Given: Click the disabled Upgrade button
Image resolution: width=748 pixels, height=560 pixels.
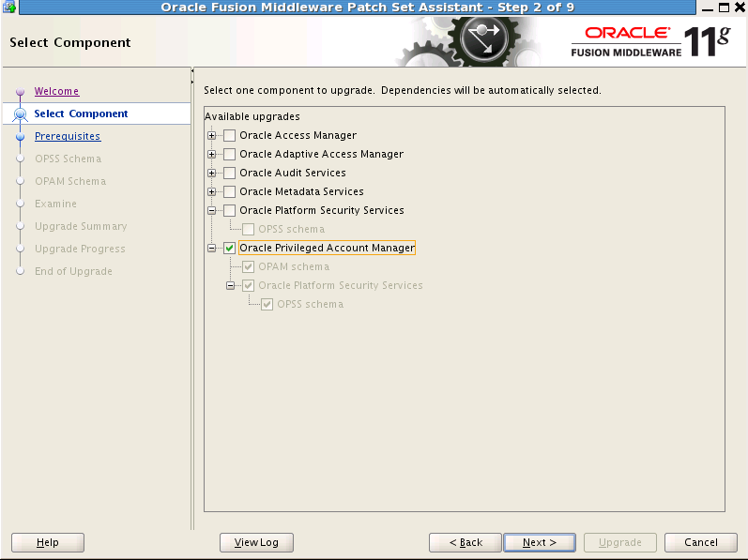Looking at the screenshot, I should point(620,542).
